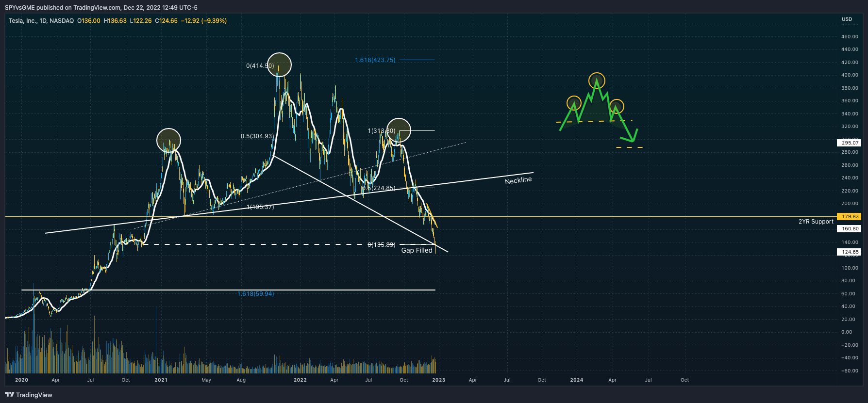Viewport: 868px width, 403px height.
Task: Click the C124.65 close value
Action: coord(167,21)
